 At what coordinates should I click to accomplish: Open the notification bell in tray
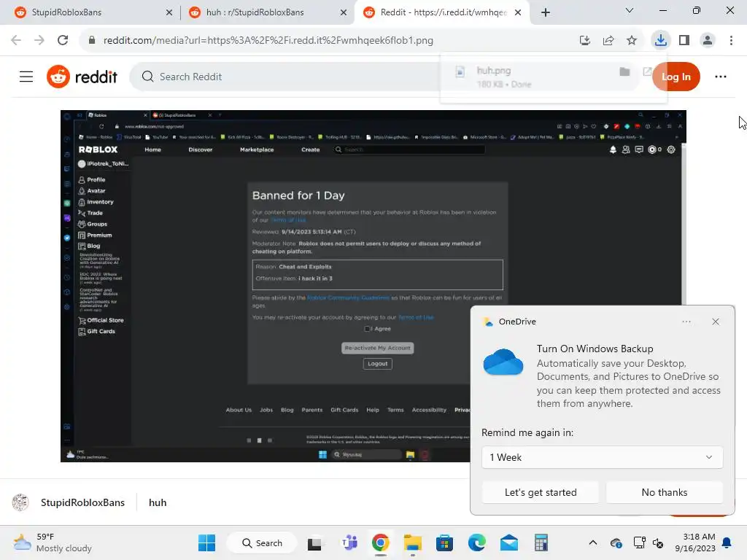click(x=727, y=542)
